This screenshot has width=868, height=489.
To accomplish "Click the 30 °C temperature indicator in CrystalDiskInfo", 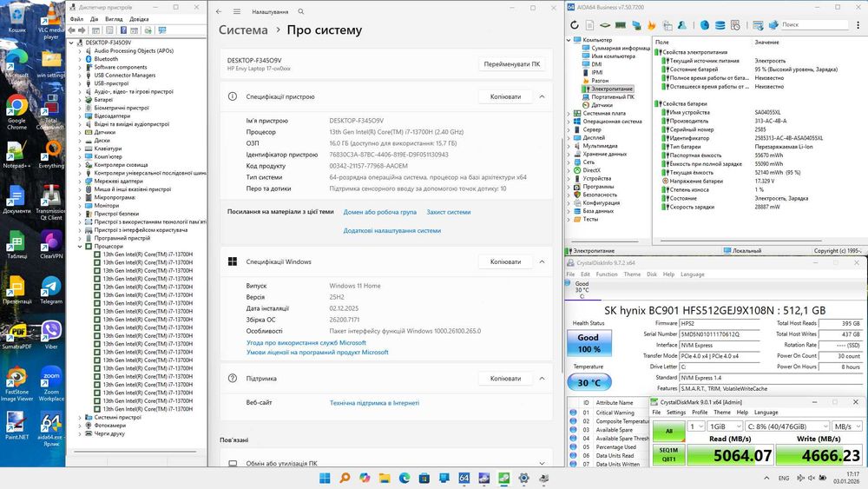I will point(589,382).
